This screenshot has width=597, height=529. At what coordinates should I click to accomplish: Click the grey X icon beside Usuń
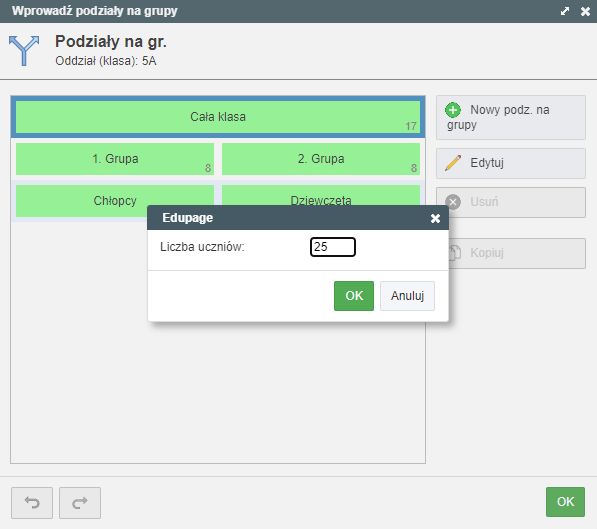pos(453,202)
